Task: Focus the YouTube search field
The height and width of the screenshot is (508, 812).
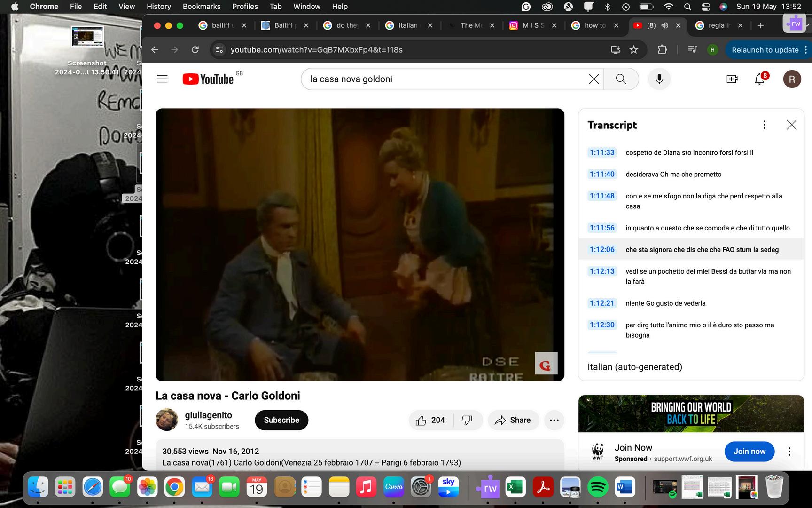Action: pos(446,79)
